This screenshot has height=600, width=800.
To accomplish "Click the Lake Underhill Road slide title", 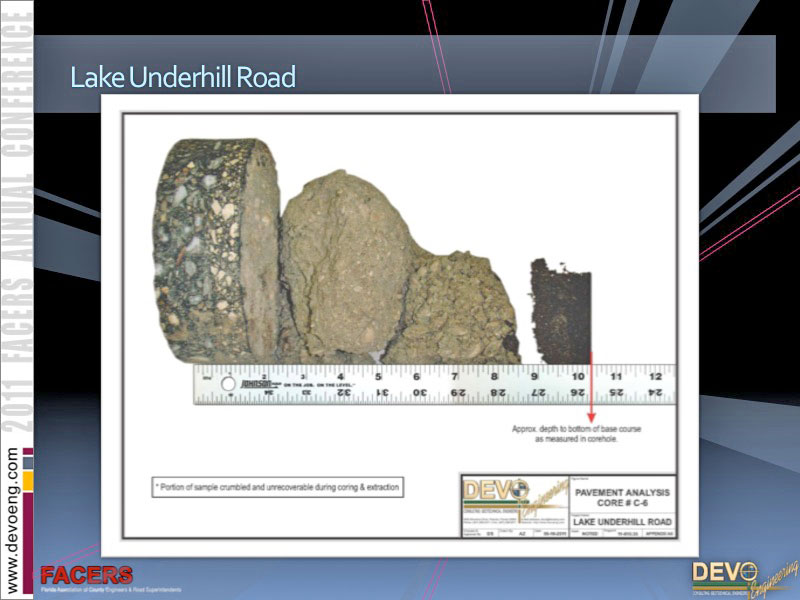I will 183,77.
